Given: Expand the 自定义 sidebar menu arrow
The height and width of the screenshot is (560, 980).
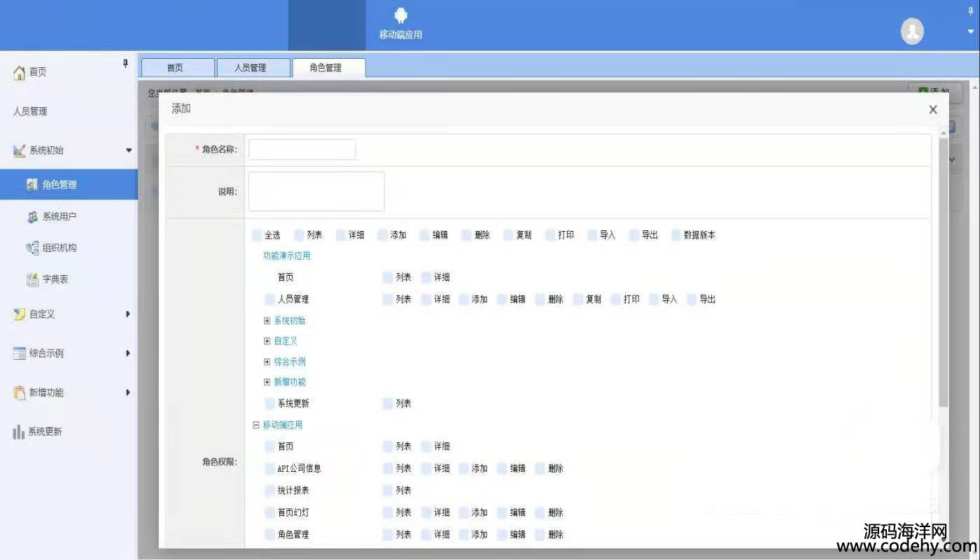Looking at the screenshot, I should tap(128, 314).
